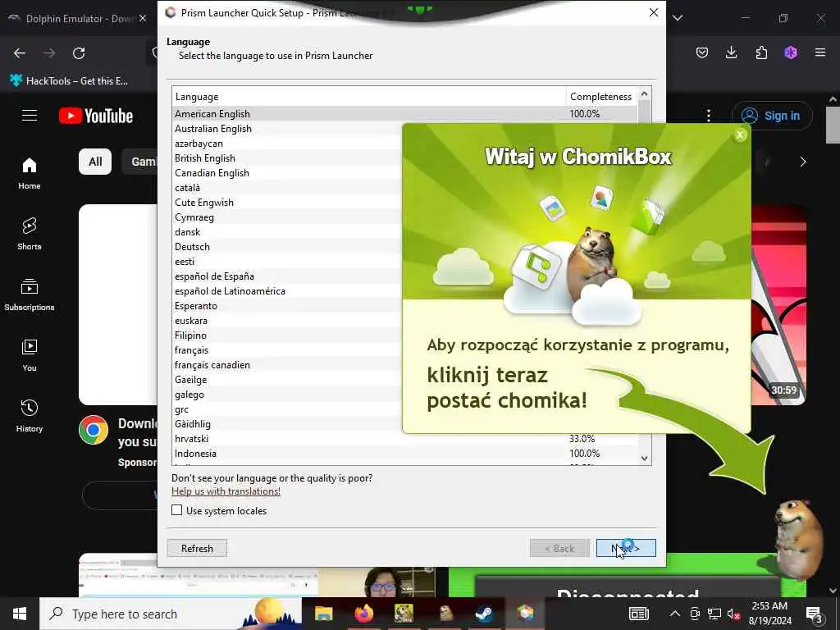The width and height of the screenshot is (840, 630).
Task: Click the YouTube logo
Action: (x=96, y=116)
